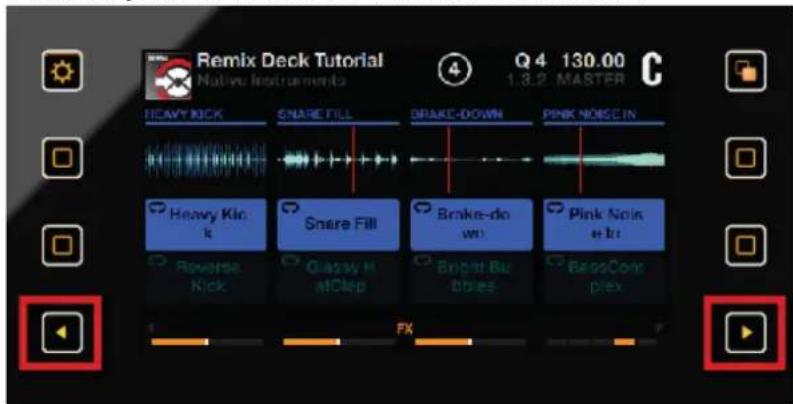Viewport: 793px width, 404px height.
Task: Click the Q 4 quantize value
Action: pos(531,61)
